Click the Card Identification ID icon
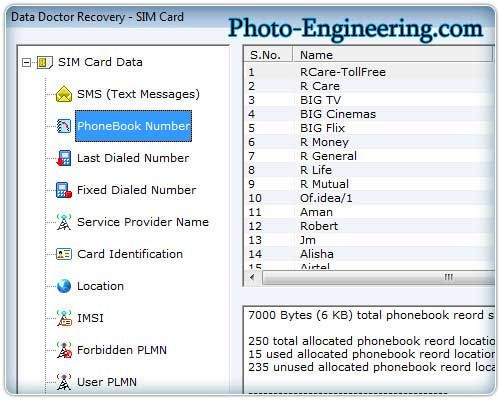The height and width of the screenshot is (400, 500). click(64, 254)
